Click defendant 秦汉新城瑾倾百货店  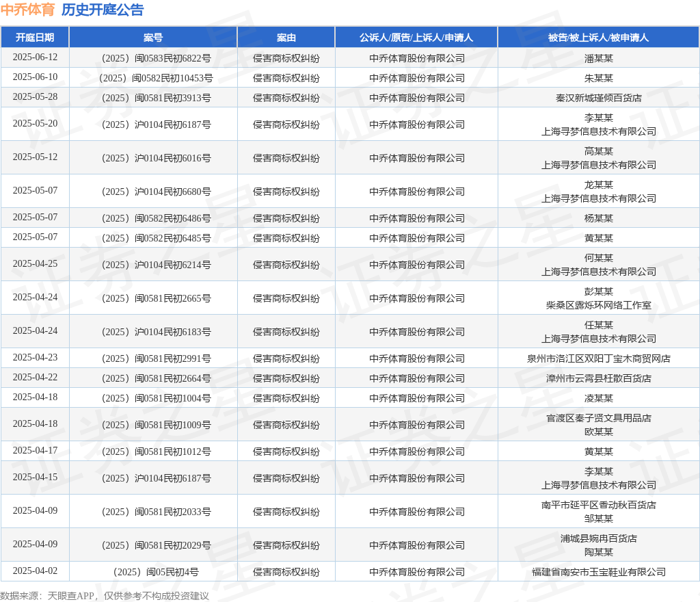coord(599,98)
